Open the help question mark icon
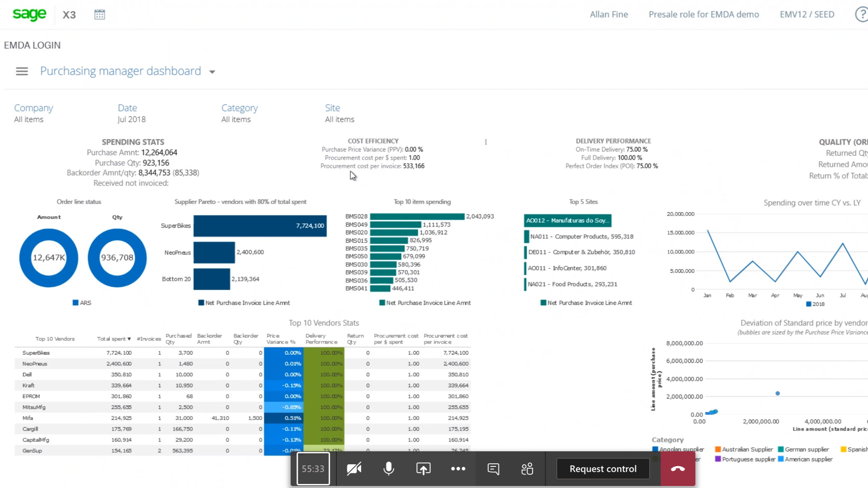868x488 pixels. (x=862, y=15)
